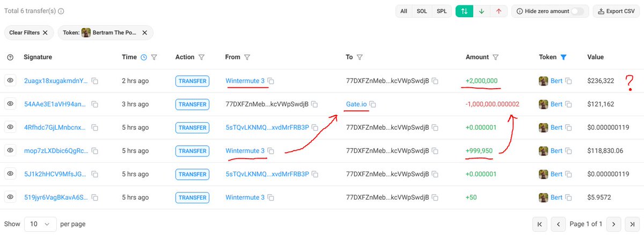Viewport: 644px width, 235px height.
Task: Export transfers with Export CSV
Action: click(617, 11)
